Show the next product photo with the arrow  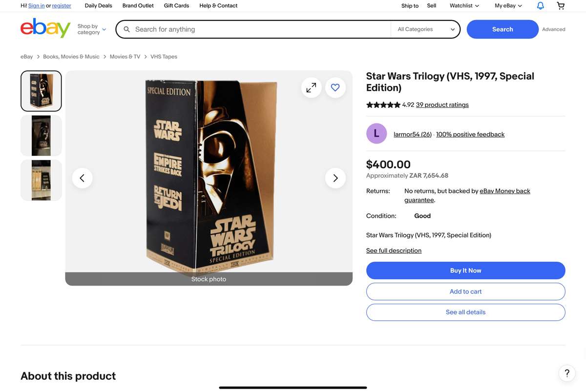coord(335,178)
